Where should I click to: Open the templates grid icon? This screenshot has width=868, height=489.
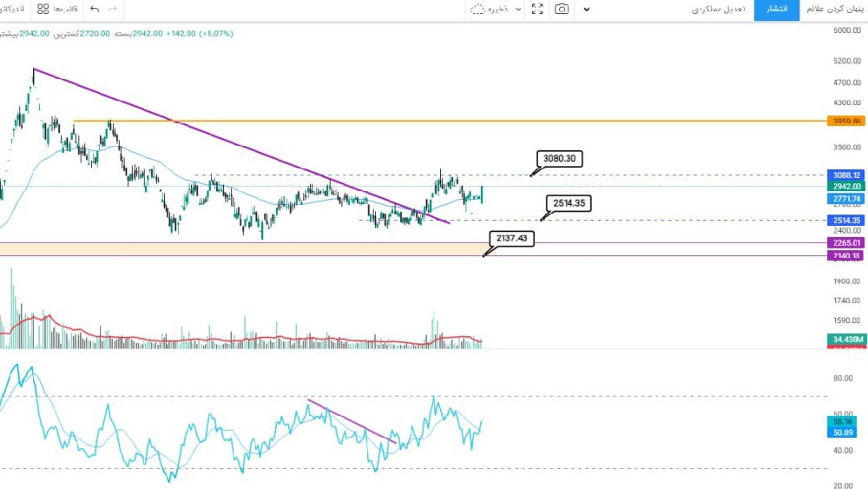click(x=43, y=9)
